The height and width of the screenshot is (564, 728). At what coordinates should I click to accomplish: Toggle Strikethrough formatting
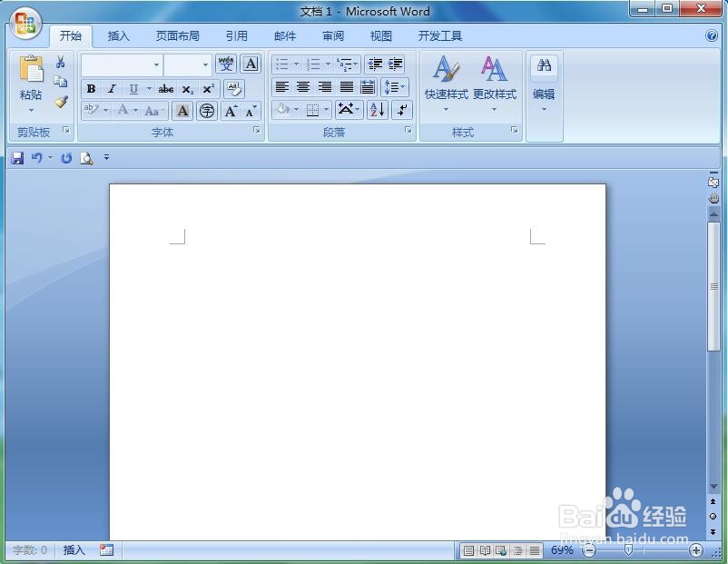point(166,88)
